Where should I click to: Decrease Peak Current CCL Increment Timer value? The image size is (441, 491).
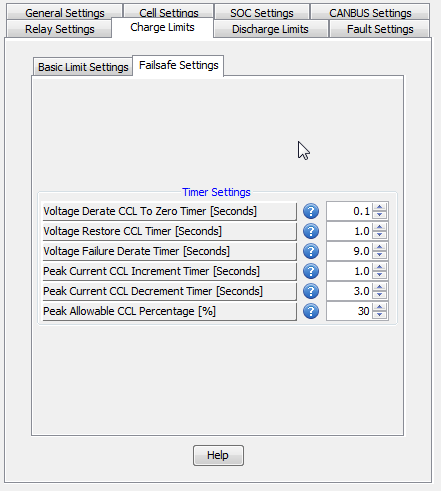pyautogui.click(x=379, y=275)
